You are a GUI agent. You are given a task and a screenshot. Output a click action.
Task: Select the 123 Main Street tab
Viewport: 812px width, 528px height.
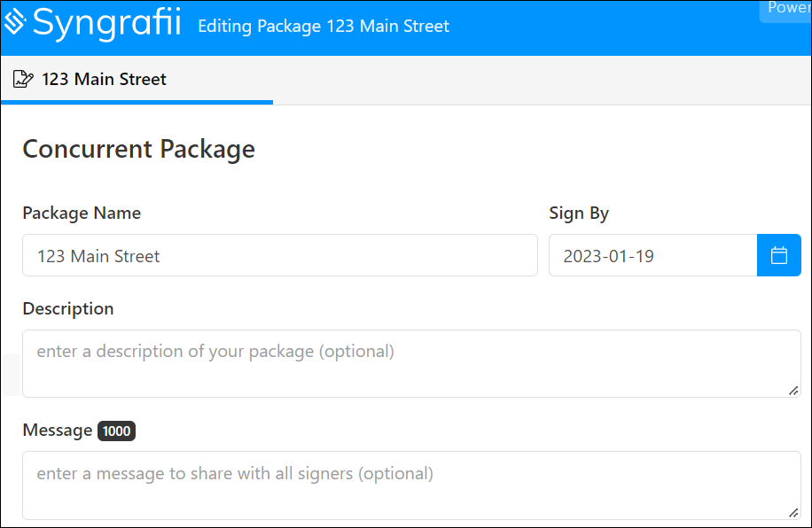[104, 79]
